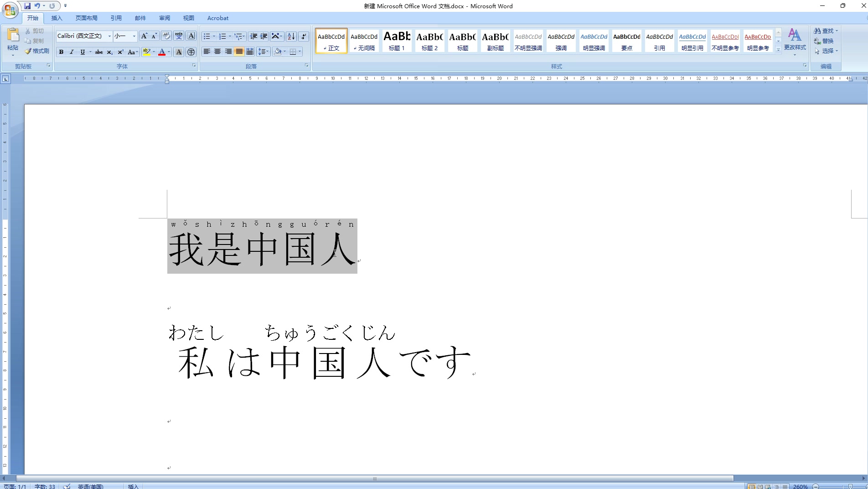Decrease paragraph indent

click(x=253, y=36)
